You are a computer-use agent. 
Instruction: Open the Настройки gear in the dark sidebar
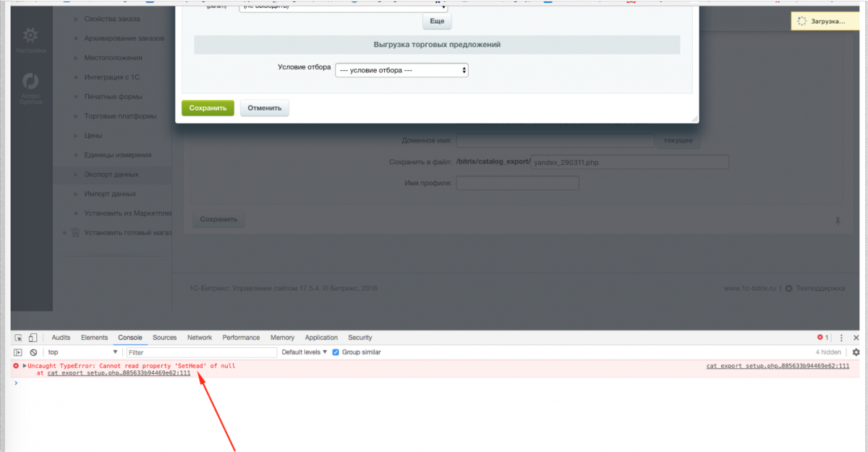pyautogui.click(x=29, y=35)
